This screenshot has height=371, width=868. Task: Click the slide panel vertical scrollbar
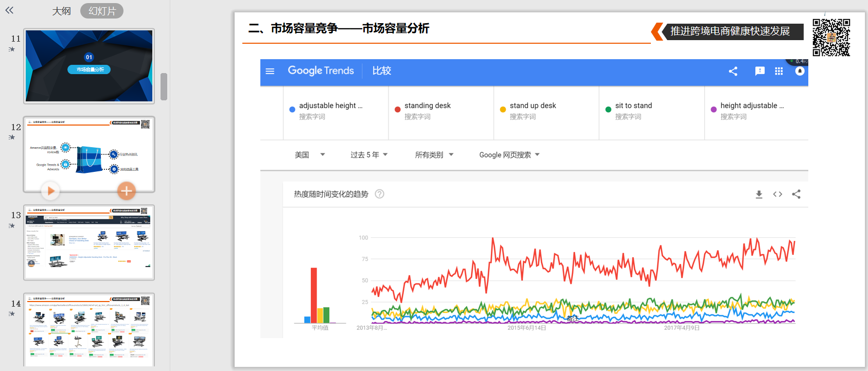click(164, 86)
